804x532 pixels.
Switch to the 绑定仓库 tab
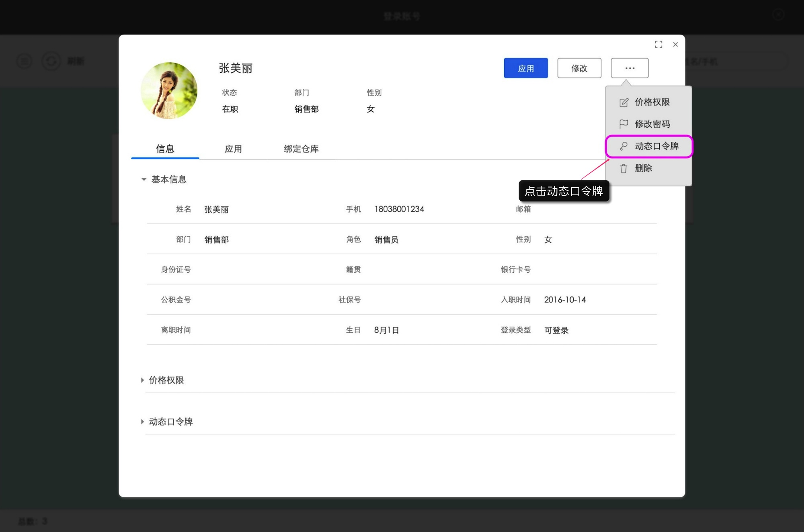click(301, 149)
